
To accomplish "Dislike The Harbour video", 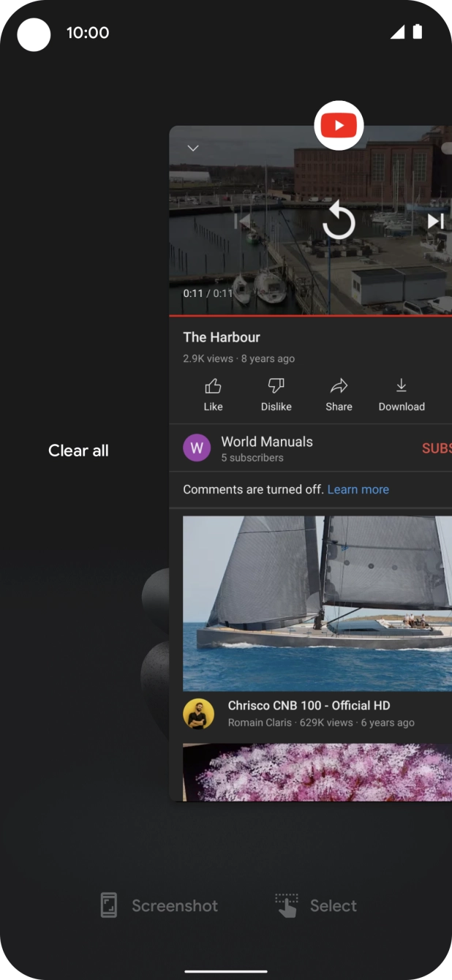I will (x=276, y=394).
